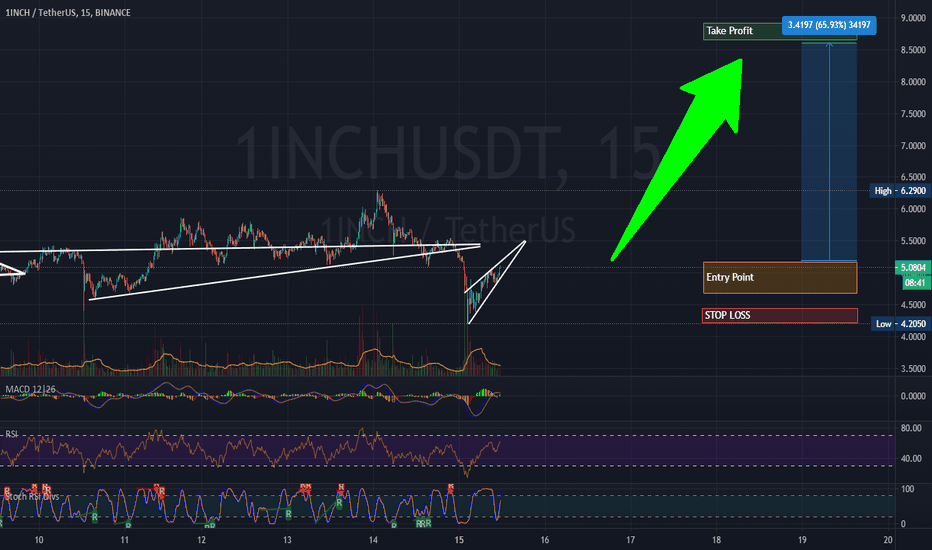Click the 8.5000 price axis label
932x550 pixels.
tap(913, 51)
